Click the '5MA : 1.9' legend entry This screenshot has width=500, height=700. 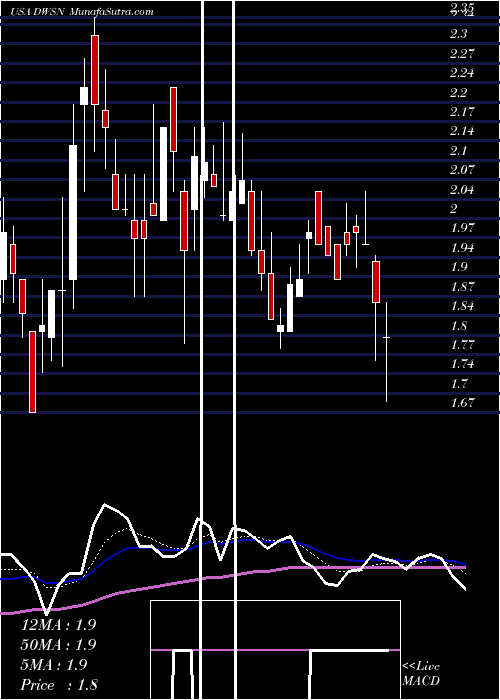pyautogui.click(x=55, y=665)
